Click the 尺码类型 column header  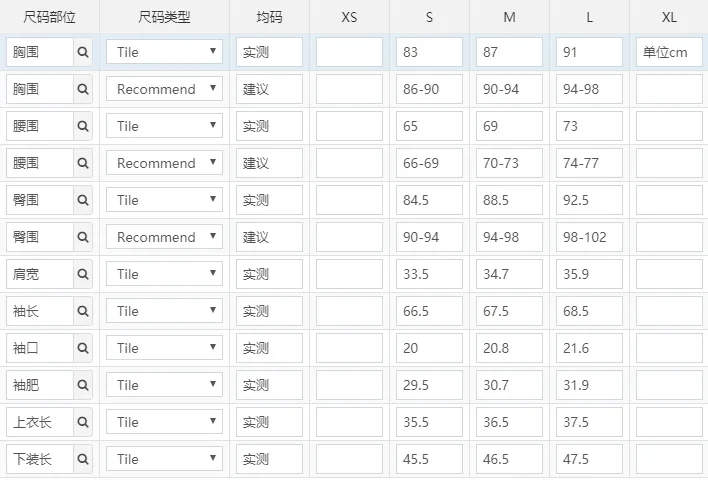[x=164, y=18]
